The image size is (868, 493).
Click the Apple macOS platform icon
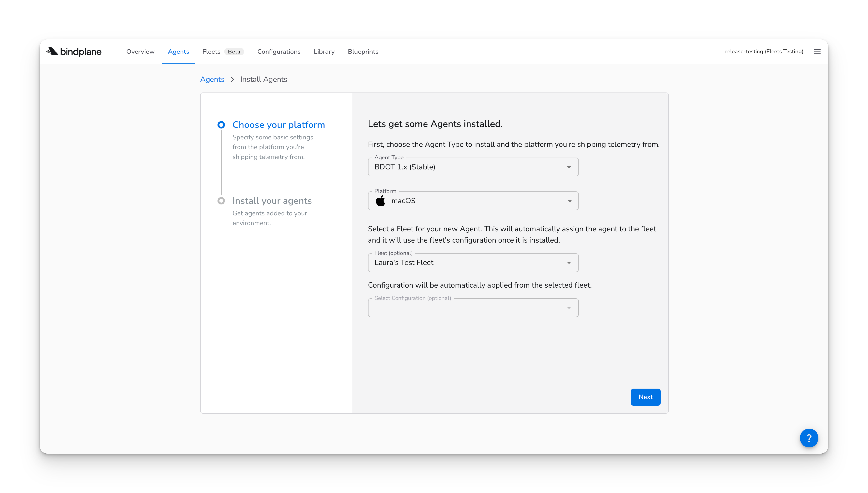coord(380,201)
